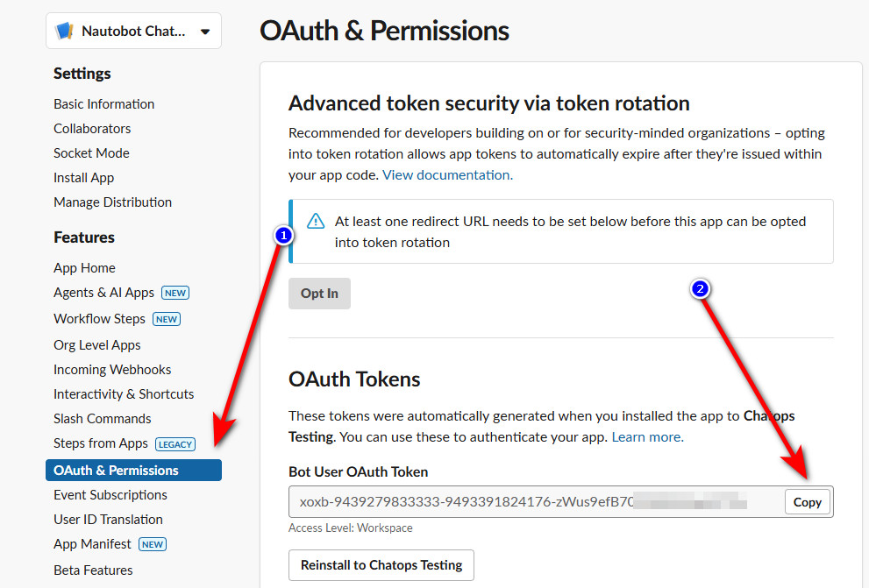Select Incoming Webhooks in the sidebar

coord(112,370)
